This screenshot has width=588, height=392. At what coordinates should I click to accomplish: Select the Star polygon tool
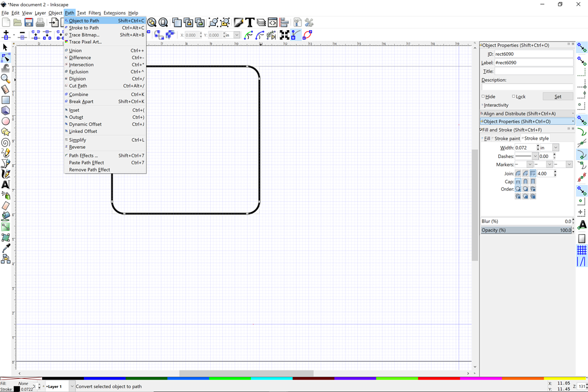coord(5,132)
